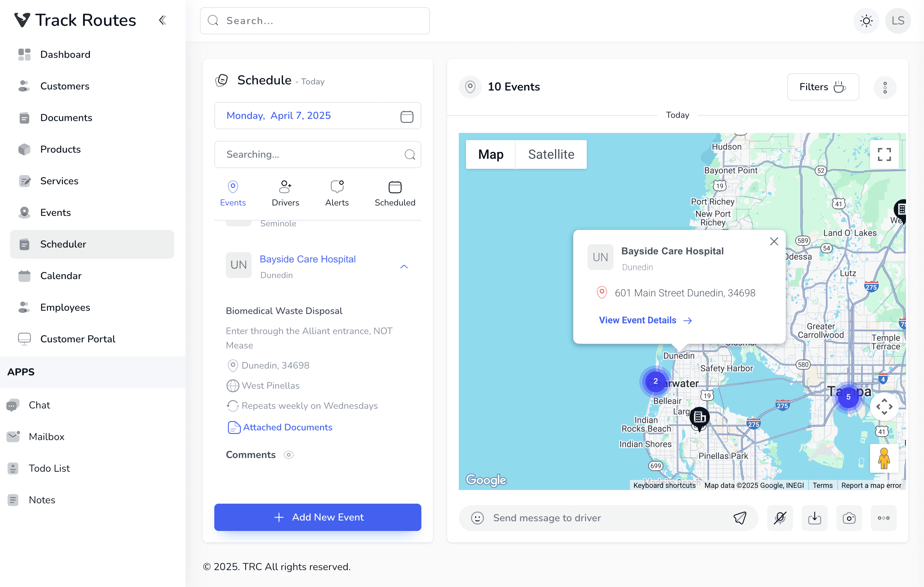Open map Terms link

(822, 485)
